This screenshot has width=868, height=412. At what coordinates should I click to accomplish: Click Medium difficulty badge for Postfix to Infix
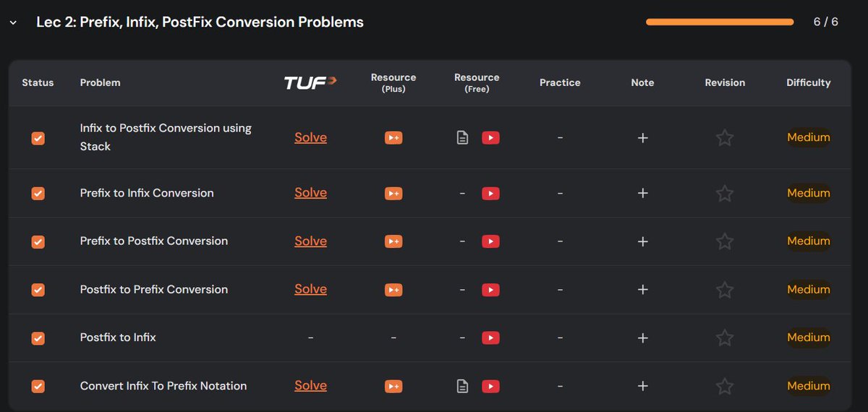(808, 338)
